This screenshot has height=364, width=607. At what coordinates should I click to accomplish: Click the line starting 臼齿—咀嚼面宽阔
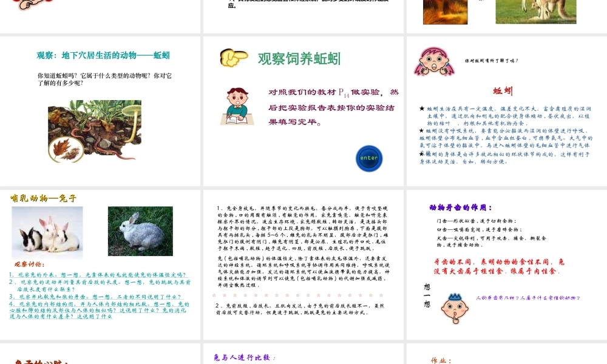click(479, 230)
